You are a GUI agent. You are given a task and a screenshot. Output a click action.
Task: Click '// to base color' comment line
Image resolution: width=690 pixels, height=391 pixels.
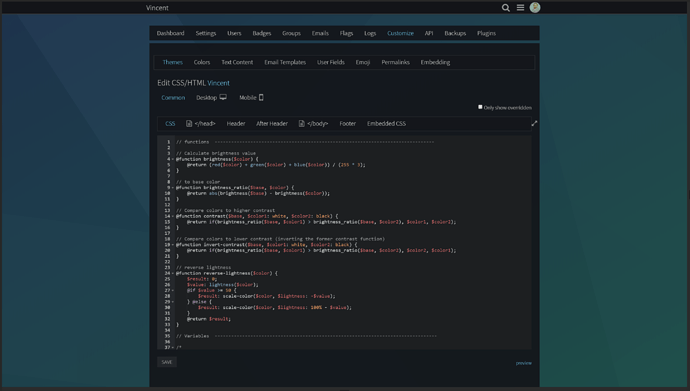[198, 182]
